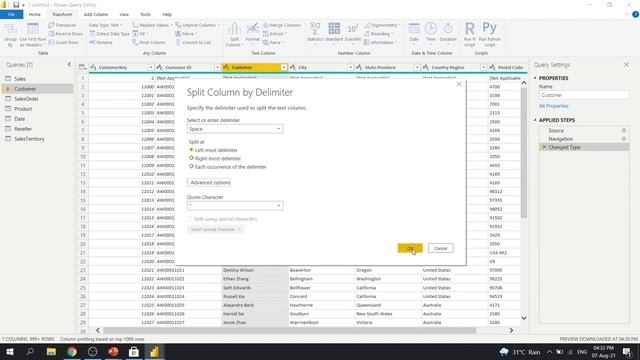Viewport: 640px width, 360px height.
Task: Close the Query Settings pane
Action: (627, 64)
